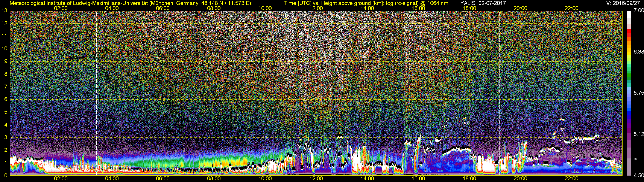Image resolution: width=644 pixels, height=182 pixels.
Task: Click the 6.38 value on the color scale
Action: click(638, 52)
